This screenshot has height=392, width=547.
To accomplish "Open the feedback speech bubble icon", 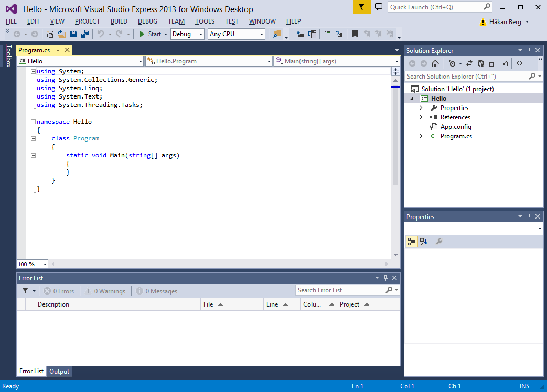I will click(379, 7).
